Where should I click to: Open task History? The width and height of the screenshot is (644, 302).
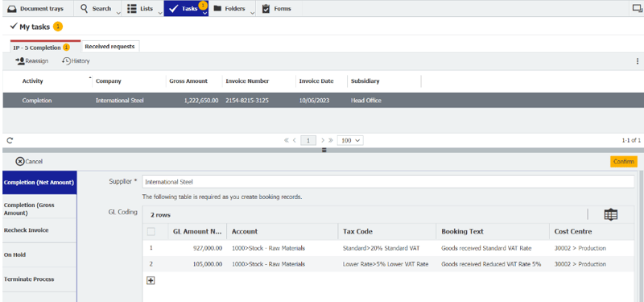(x=76, y=61)
